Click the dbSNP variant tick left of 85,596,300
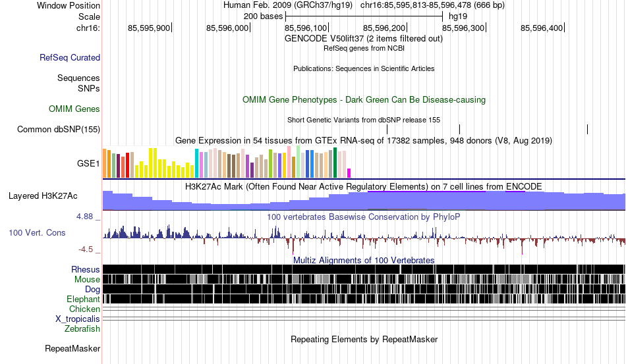Screen dimensions: 626x364 click(x=459, y=129)
